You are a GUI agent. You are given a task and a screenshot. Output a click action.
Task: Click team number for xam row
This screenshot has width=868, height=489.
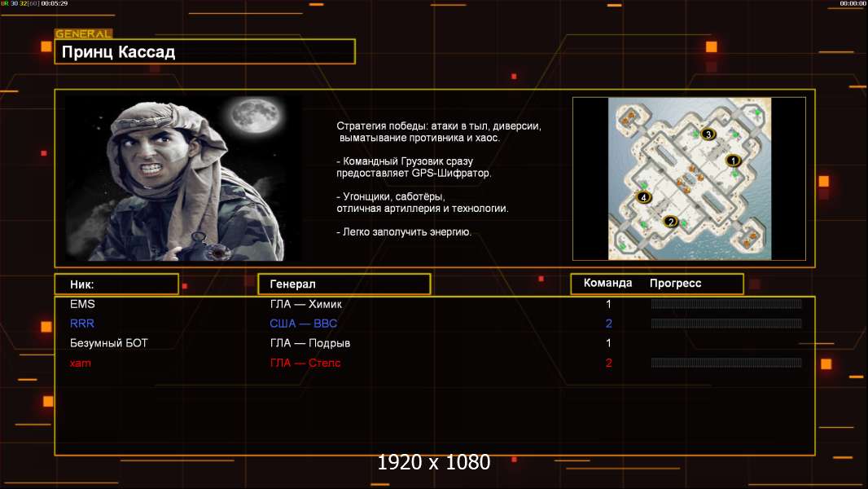click(608, 363)
